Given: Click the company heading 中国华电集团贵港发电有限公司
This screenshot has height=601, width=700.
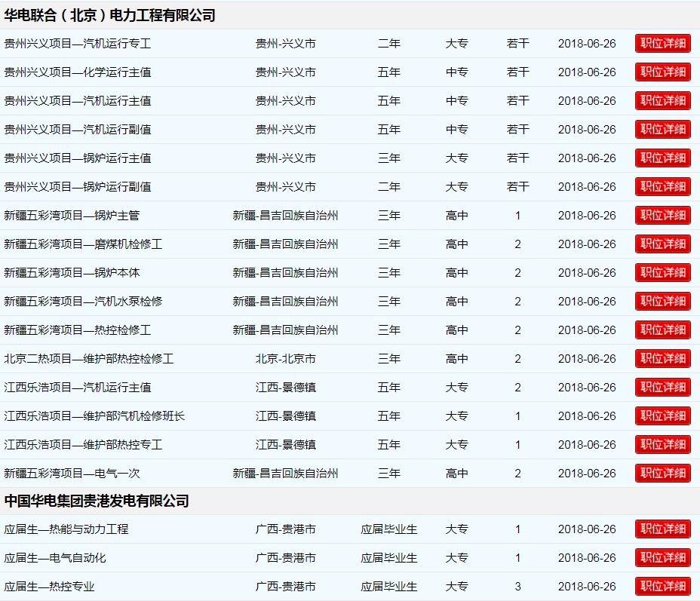Looking at the screenshot, I should click(97, 501).
